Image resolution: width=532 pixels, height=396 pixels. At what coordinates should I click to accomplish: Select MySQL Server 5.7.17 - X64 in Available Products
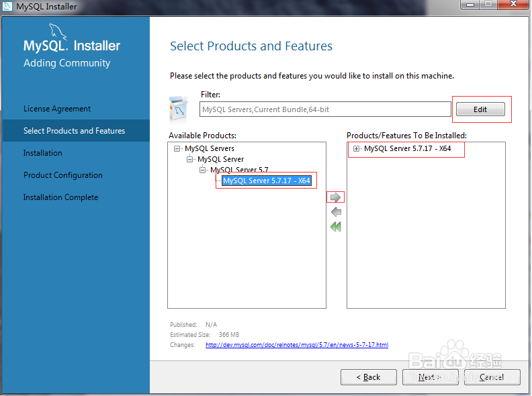(x=267, y=181)
